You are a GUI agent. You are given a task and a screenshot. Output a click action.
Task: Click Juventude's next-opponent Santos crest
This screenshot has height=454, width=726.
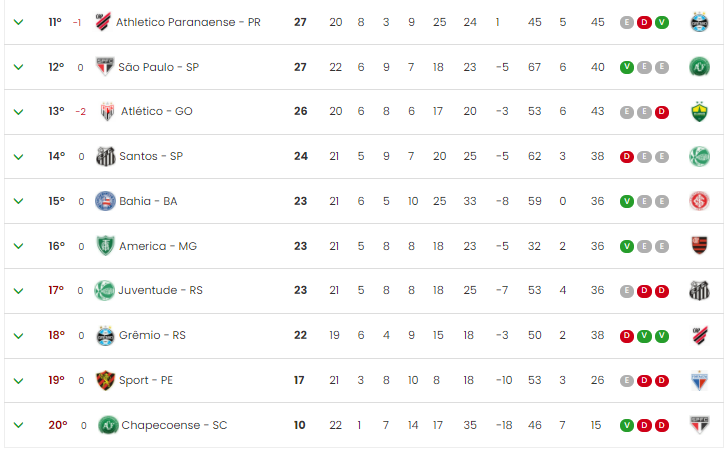(x=699, y=291)
